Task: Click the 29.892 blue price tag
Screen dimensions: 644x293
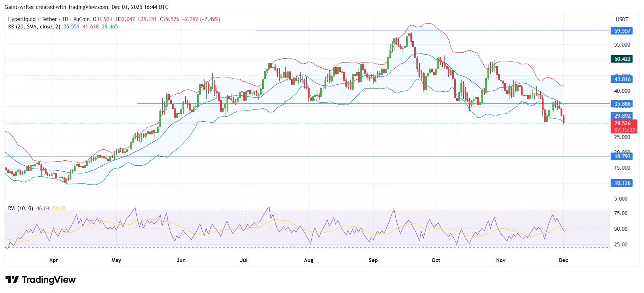Action: [622, 116]
